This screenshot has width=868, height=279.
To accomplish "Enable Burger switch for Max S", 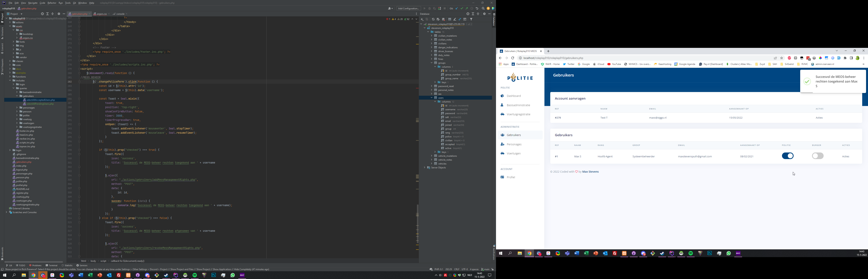I will 817,156.
